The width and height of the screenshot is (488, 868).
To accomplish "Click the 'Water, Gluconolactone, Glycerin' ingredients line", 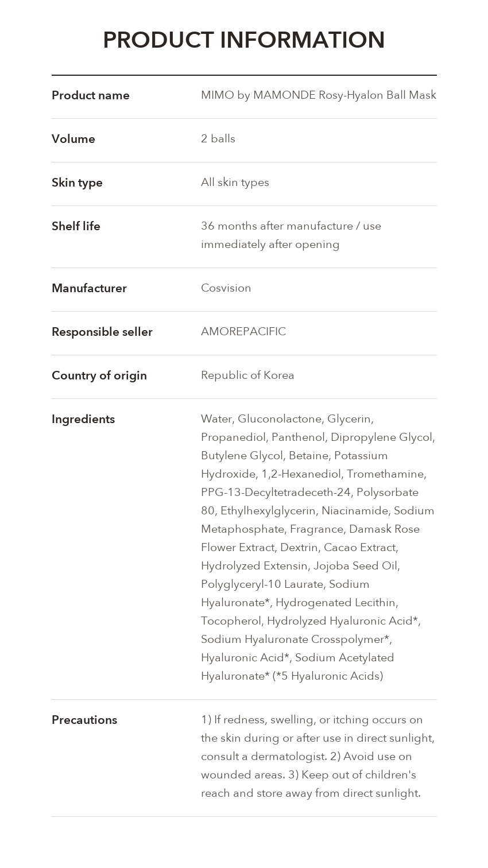I will (287, 418).
